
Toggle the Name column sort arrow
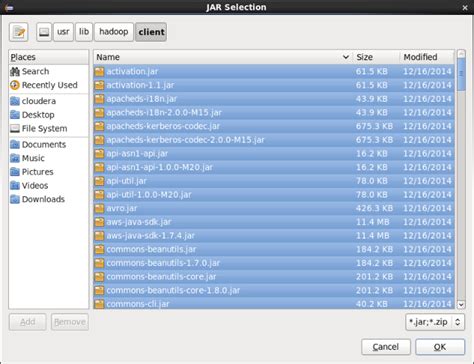click(346, 57)
